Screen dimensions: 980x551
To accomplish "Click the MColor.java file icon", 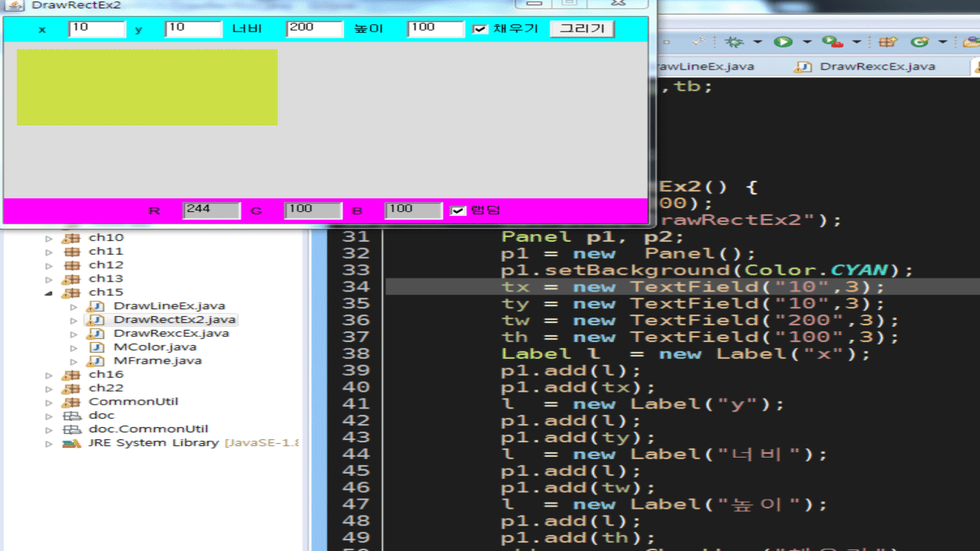I will pos(97,347).
